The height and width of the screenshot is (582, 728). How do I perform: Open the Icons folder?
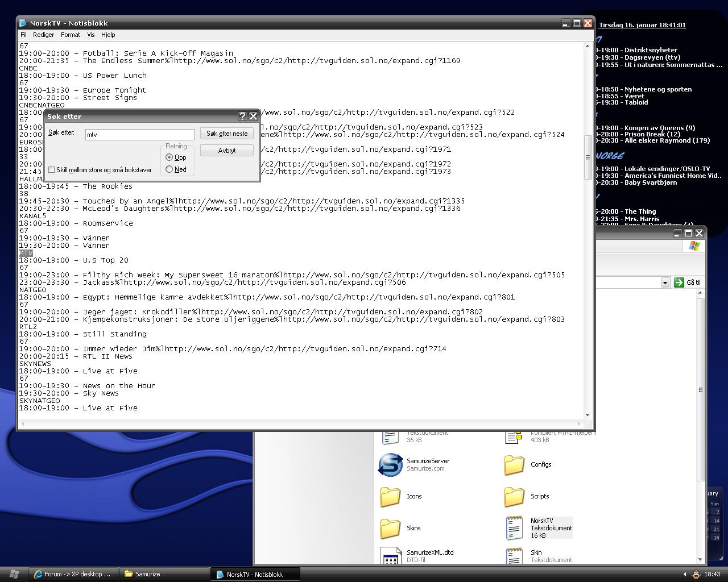(x=390, y=496)
